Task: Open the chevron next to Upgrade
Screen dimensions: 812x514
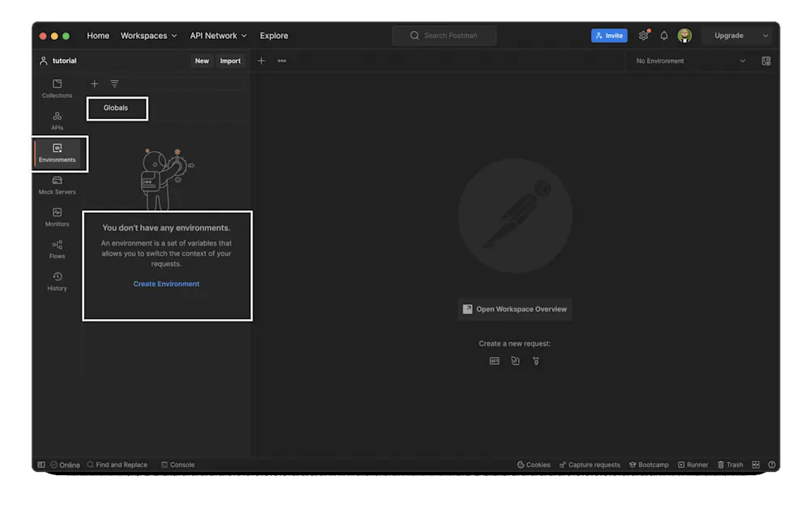Action: 764,35
